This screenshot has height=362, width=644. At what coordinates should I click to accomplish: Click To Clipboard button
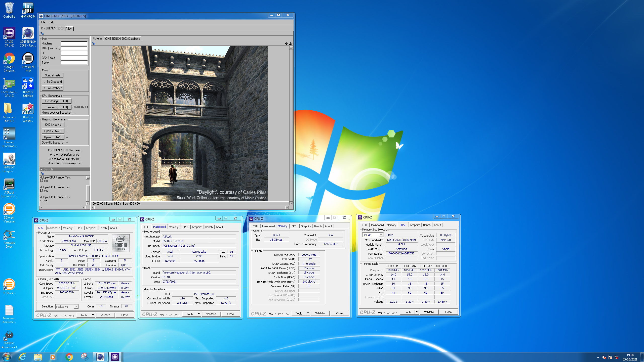pos(53,82)
